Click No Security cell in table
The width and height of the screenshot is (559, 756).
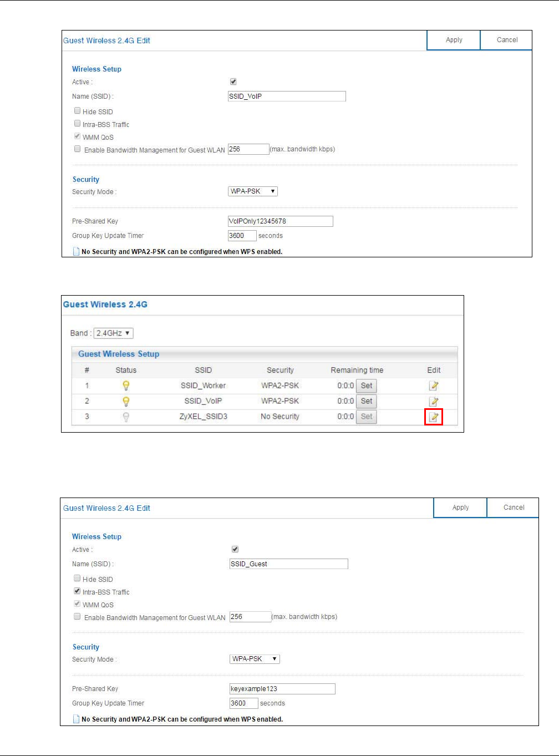tap(280, 417)
